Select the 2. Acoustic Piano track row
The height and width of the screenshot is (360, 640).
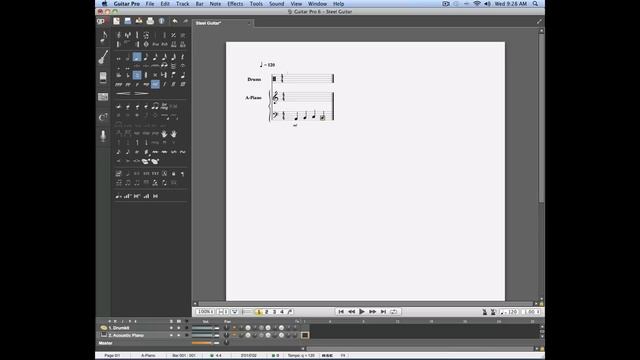pos(143,335)
